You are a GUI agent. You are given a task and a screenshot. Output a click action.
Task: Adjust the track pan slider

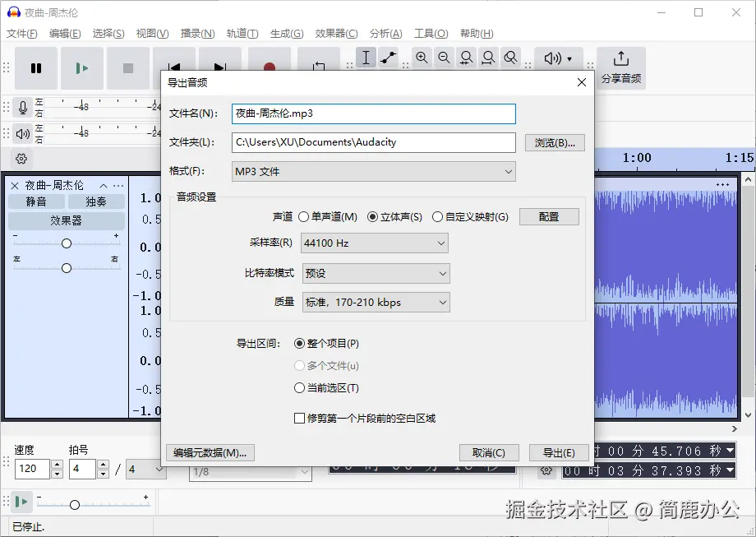[67, 268]
